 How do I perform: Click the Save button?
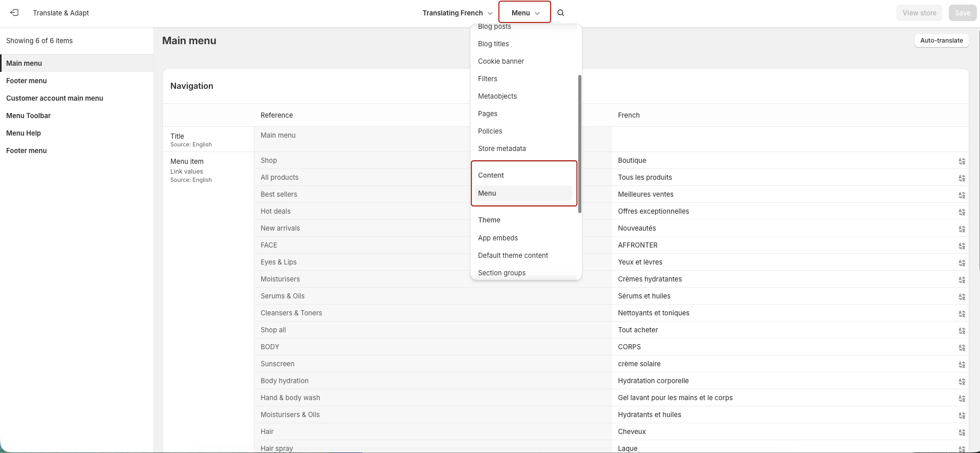coord(962,13)
